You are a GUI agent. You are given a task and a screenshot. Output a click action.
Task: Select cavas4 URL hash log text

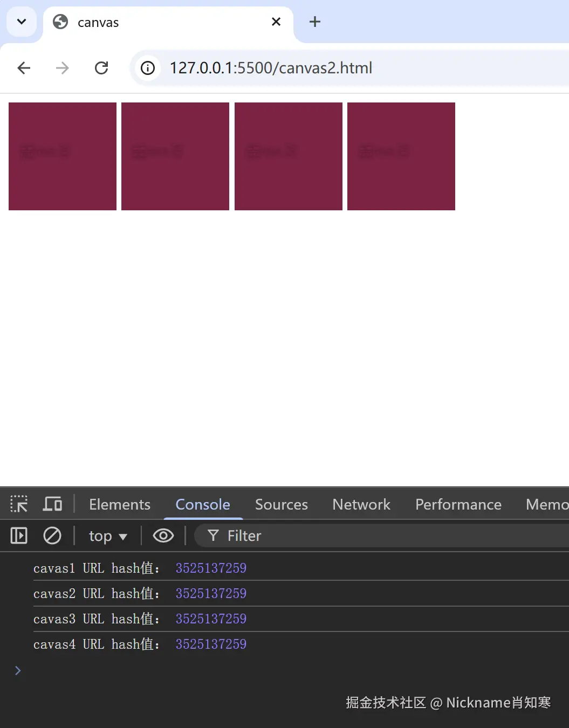(x=97, y=644)
